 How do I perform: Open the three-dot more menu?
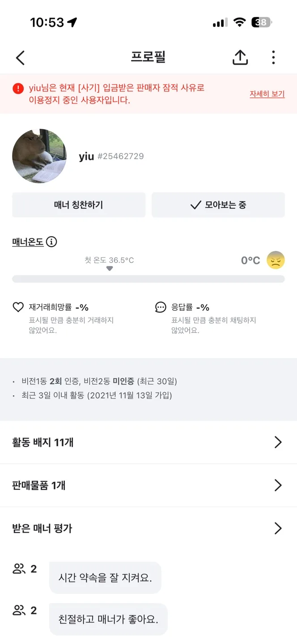(273, 57)
